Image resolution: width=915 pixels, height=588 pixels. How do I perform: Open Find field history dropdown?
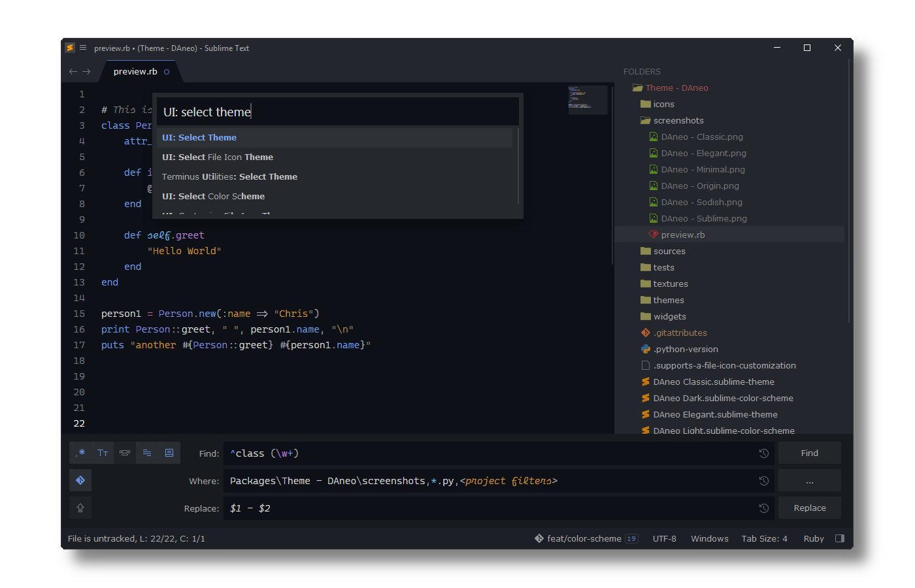coord(763,453)
